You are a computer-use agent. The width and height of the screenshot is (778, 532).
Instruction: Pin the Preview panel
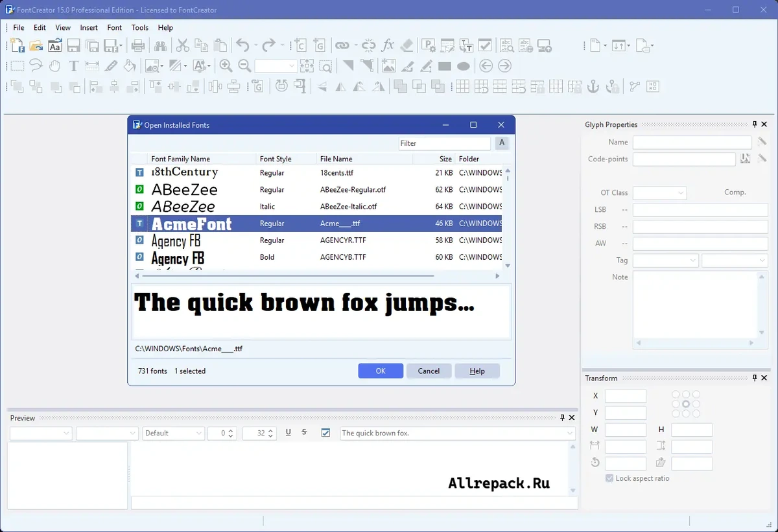[x=562, y=418]
